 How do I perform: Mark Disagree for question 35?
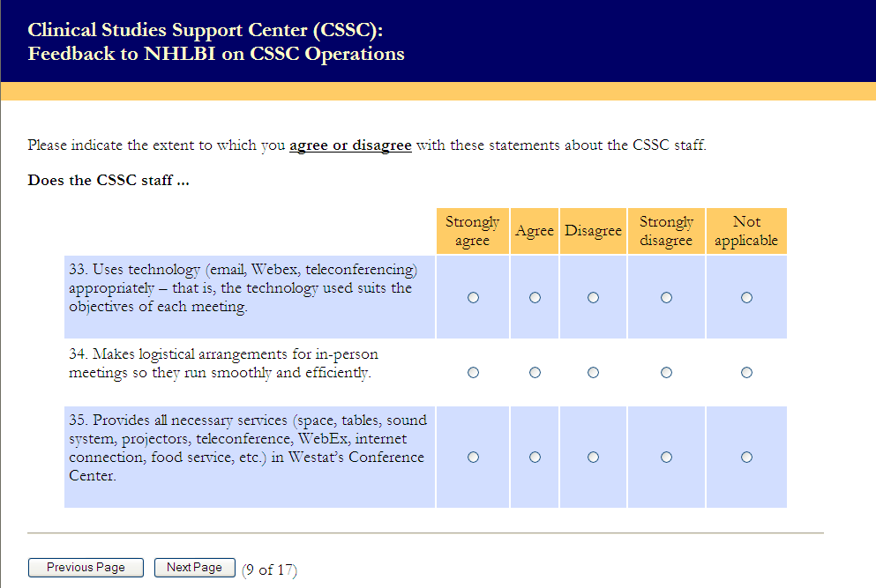pos(593,458)
